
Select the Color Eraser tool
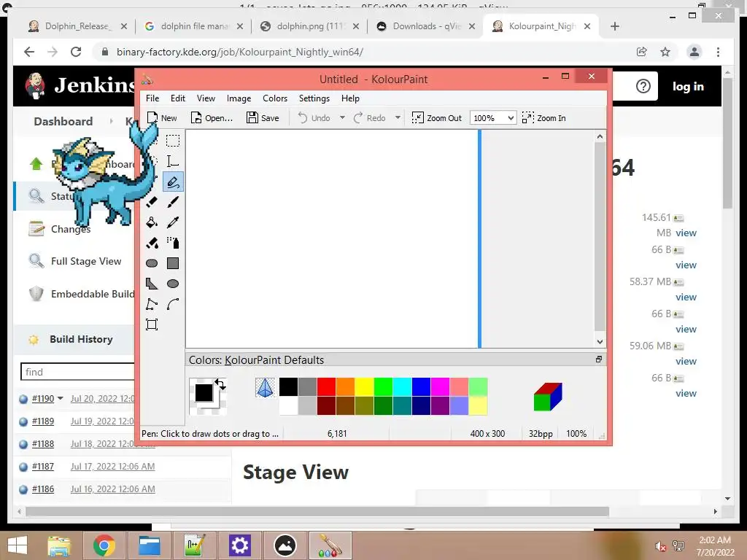(152, 243)
